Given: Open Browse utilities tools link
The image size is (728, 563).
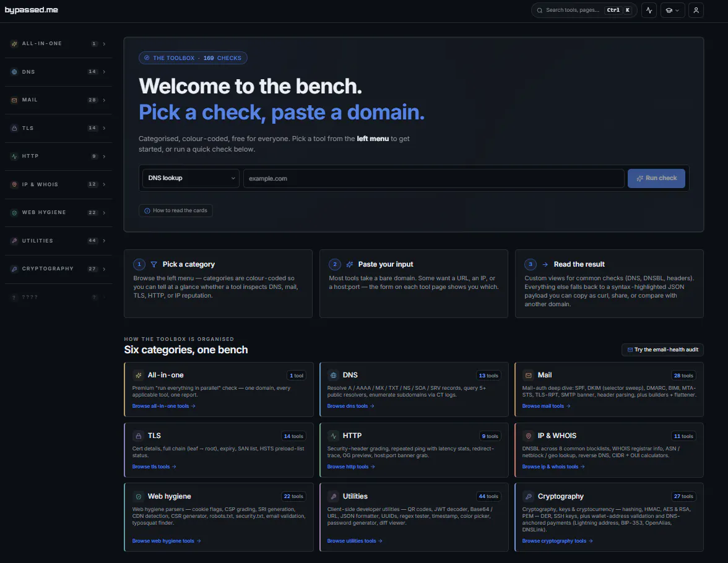Looking at the screenshot, I should [355, 541].
